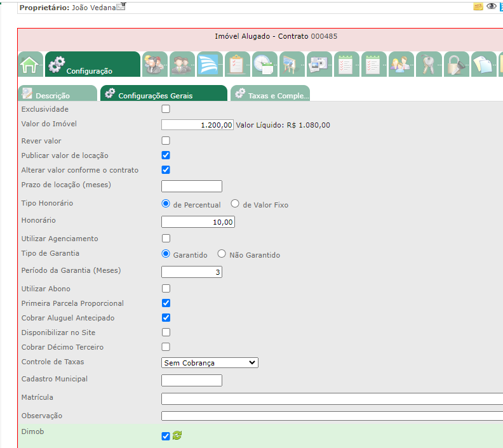
Task: Click the Observação input field
Action: 332,416
